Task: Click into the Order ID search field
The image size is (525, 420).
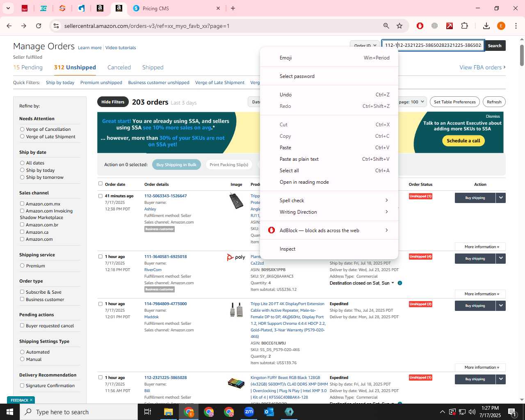Action: 433,45
